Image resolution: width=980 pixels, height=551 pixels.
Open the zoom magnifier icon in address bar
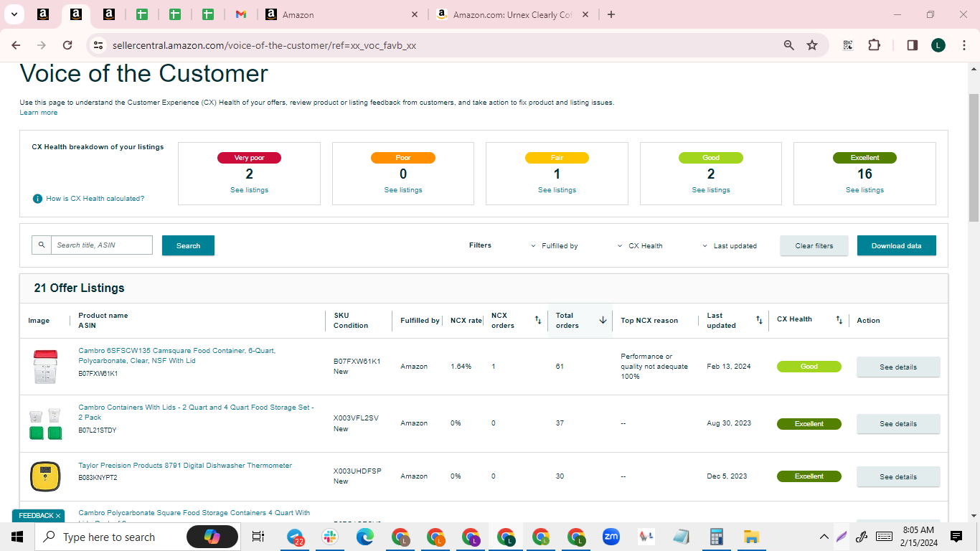point(789,45)
